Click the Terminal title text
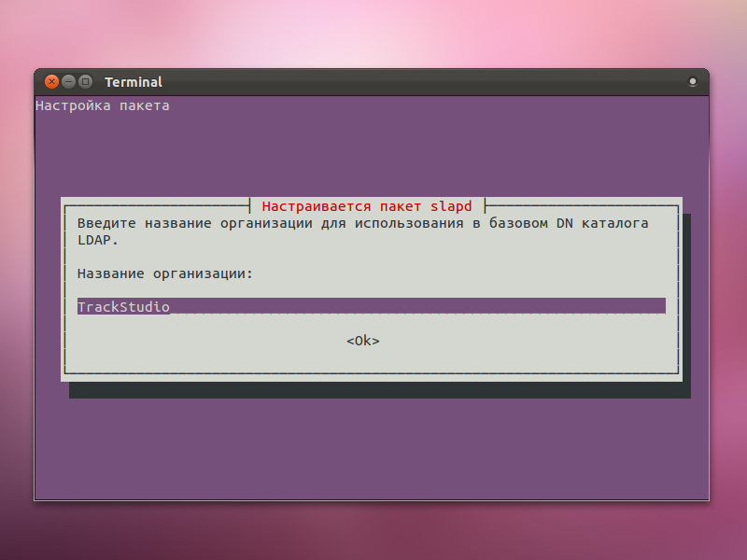The image size is (747, 560). [133, 82]
